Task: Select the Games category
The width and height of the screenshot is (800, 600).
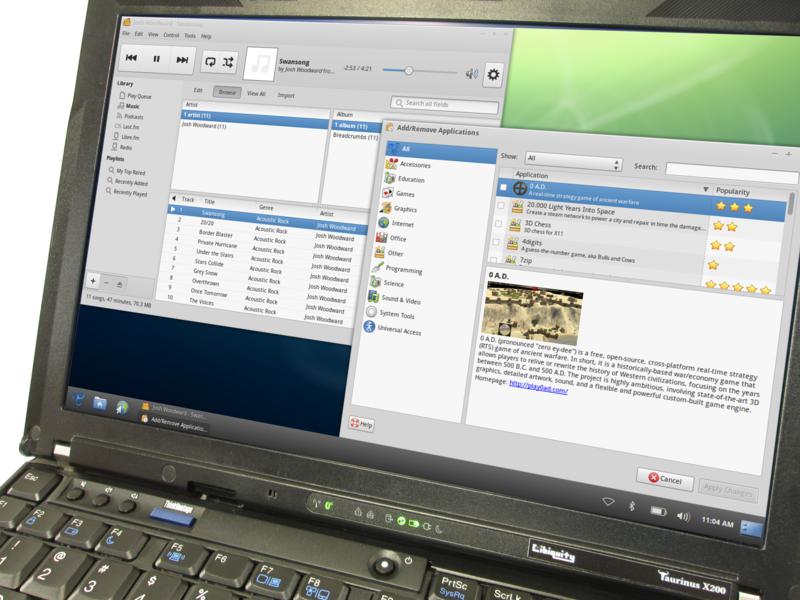Action: [398, 193]
